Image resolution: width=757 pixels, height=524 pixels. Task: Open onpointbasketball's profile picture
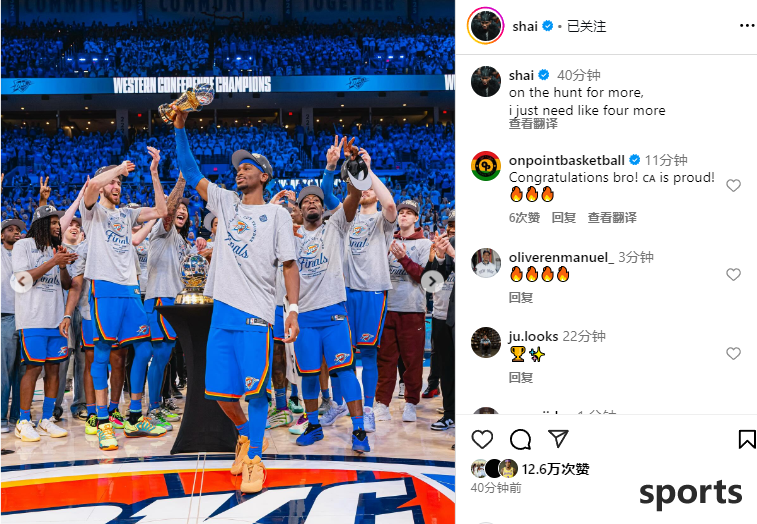486,166
